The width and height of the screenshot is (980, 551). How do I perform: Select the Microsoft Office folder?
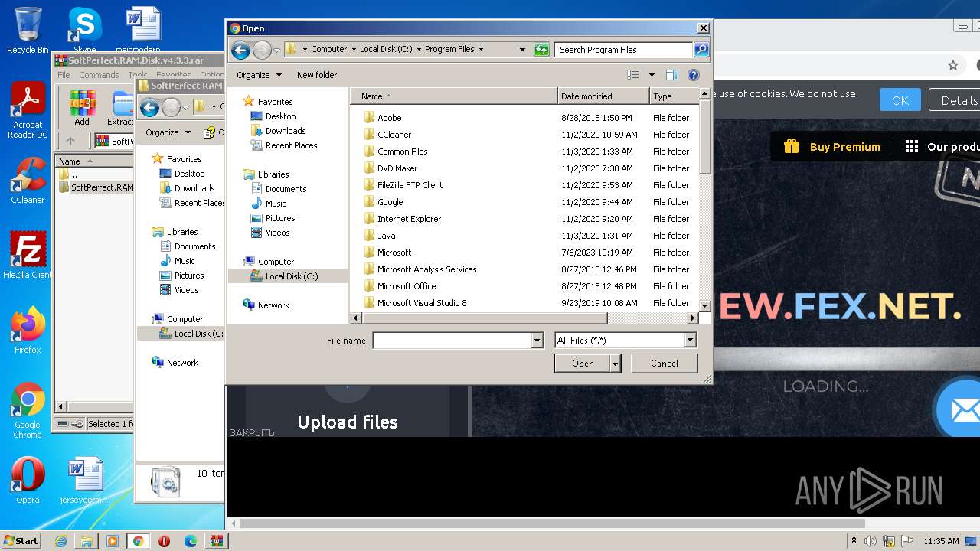(407, 286)
